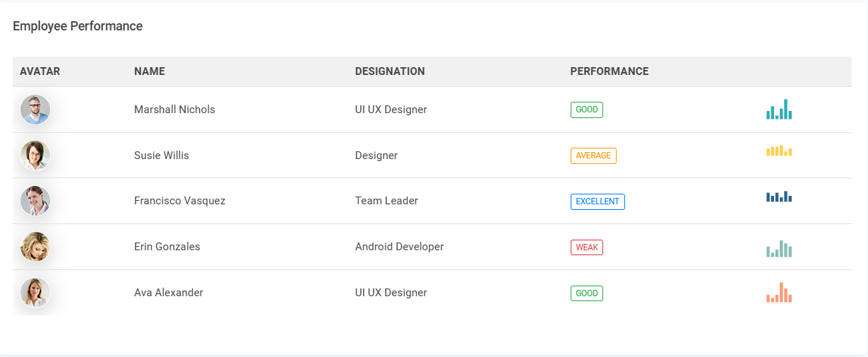Select the Android Developer designation cell

coord(399,247)
